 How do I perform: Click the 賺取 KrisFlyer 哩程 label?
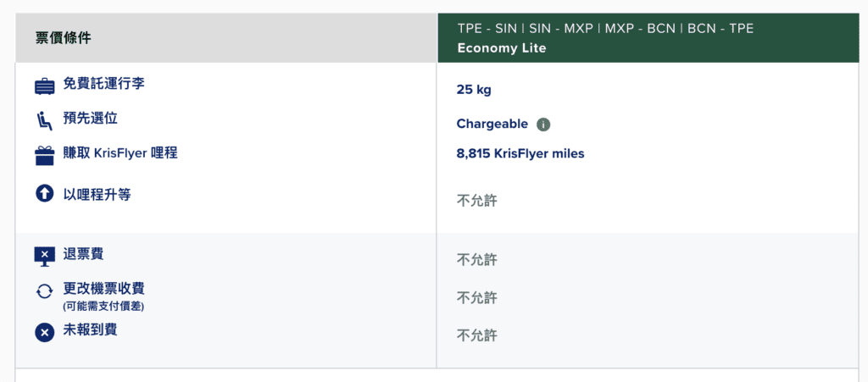point(120,152)
